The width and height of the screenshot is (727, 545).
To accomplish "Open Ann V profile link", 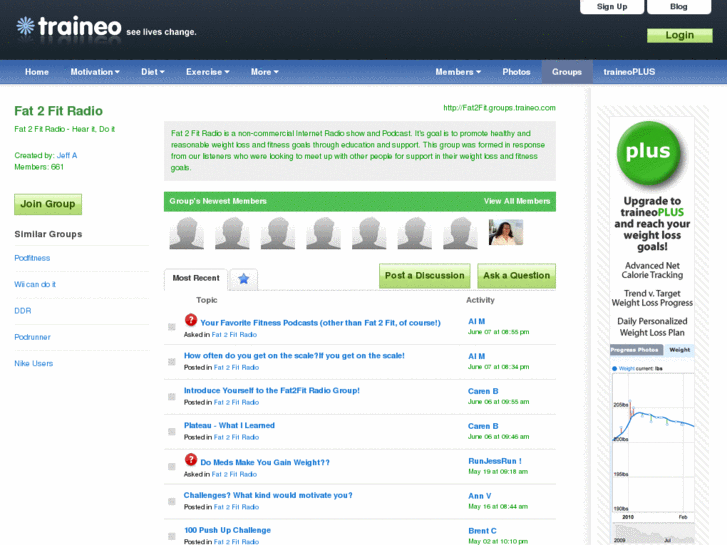I will (479, 496).
